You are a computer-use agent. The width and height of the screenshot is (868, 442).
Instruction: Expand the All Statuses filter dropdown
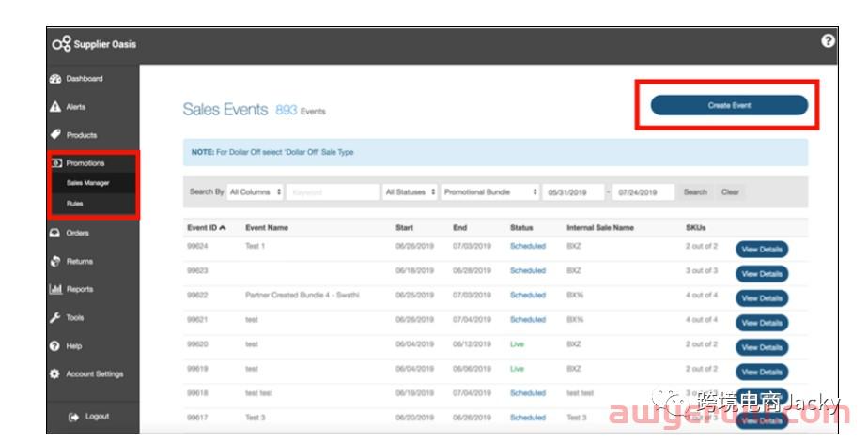point(411,192)
